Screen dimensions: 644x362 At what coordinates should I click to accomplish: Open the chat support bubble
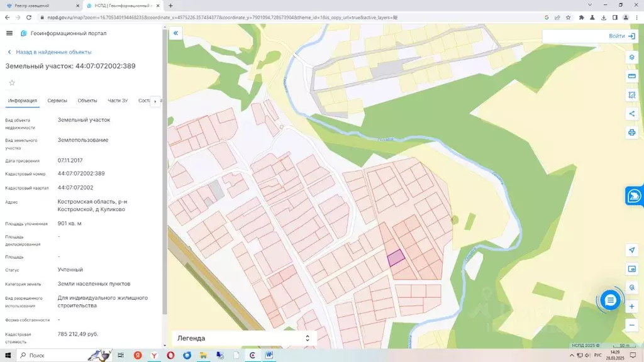(609, 300)
